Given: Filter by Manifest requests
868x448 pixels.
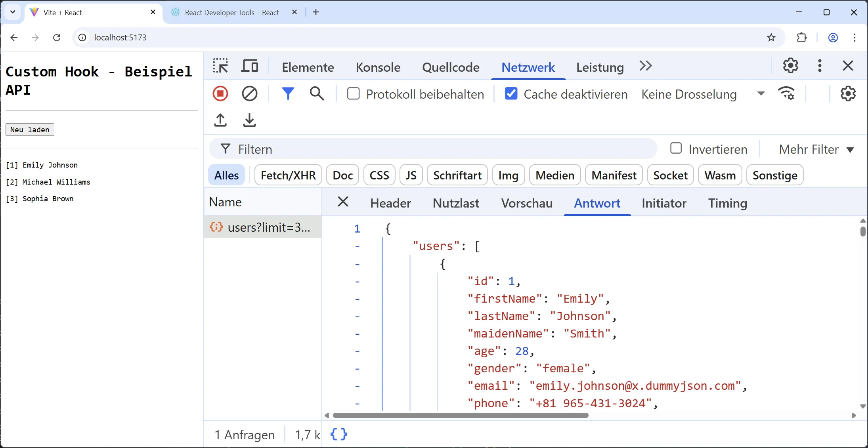Looking at the screenshot, I should [614, 175].
